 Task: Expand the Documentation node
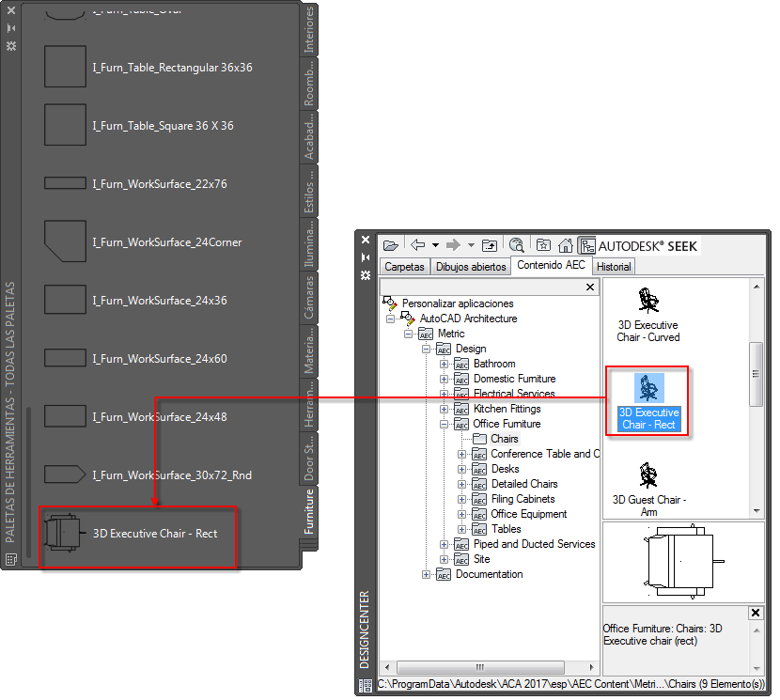click(427, 575)
